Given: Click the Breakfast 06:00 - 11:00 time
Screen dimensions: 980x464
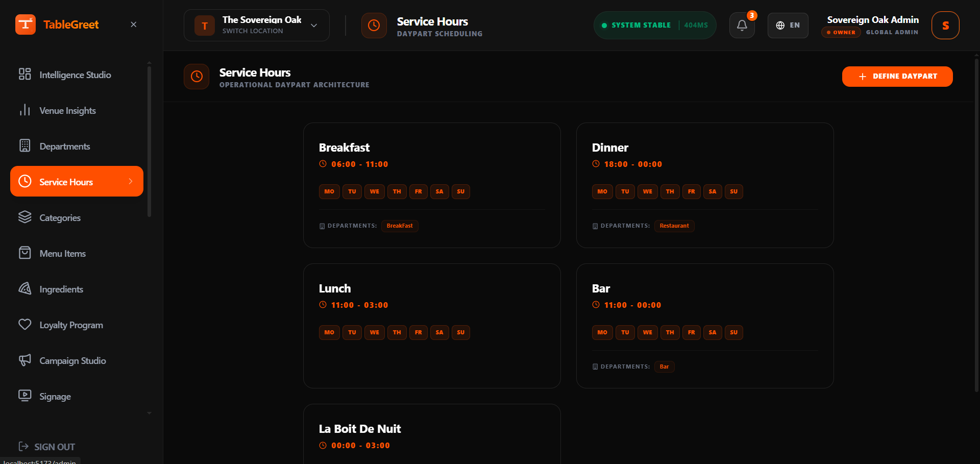Looking at the screenshot, I should (359, 164).
